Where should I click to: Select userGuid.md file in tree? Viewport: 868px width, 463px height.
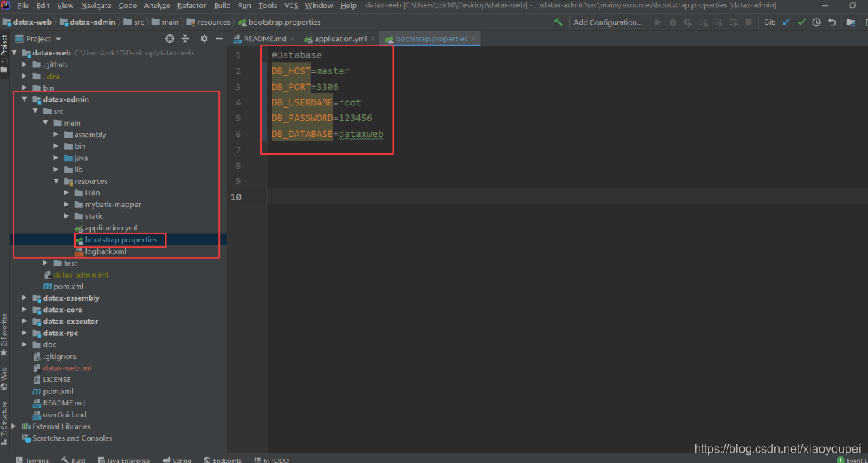(x=65, y=415)
